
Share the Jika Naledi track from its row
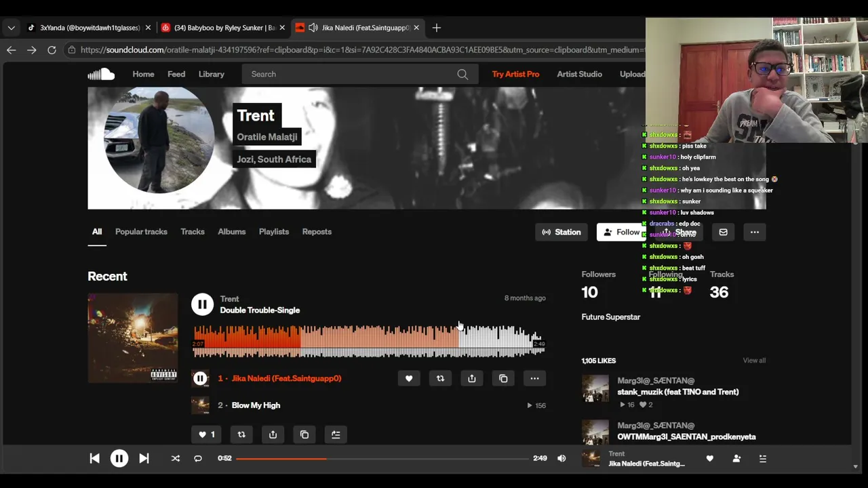coord(472,379)
